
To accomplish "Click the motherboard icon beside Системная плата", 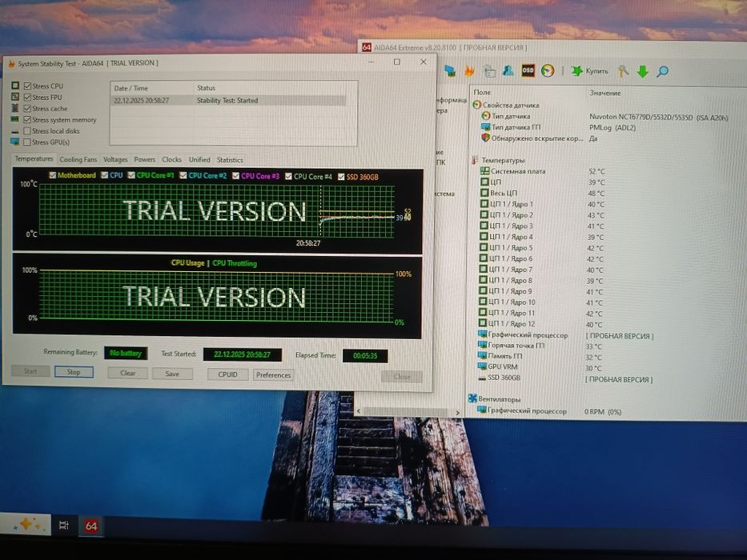I will coord(484,170).
